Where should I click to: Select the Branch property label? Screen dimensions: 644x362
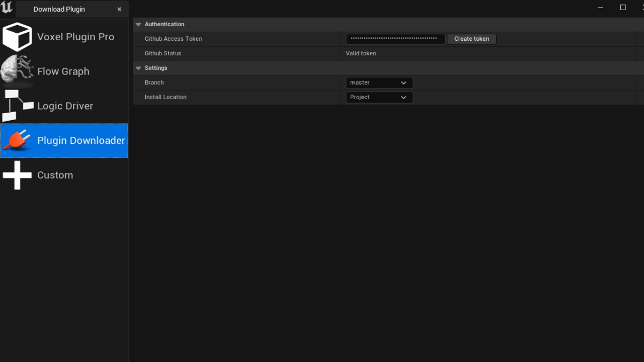pos(154,82)
